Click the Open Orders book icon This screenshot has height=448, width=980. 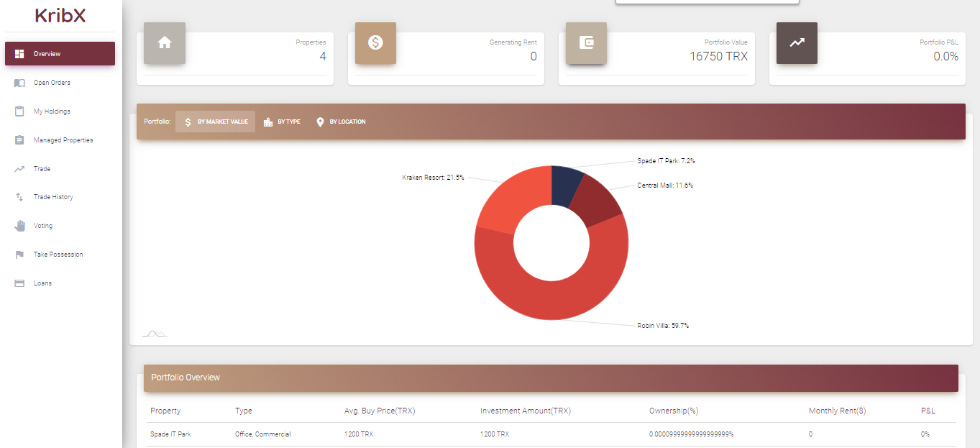point(19,83)
